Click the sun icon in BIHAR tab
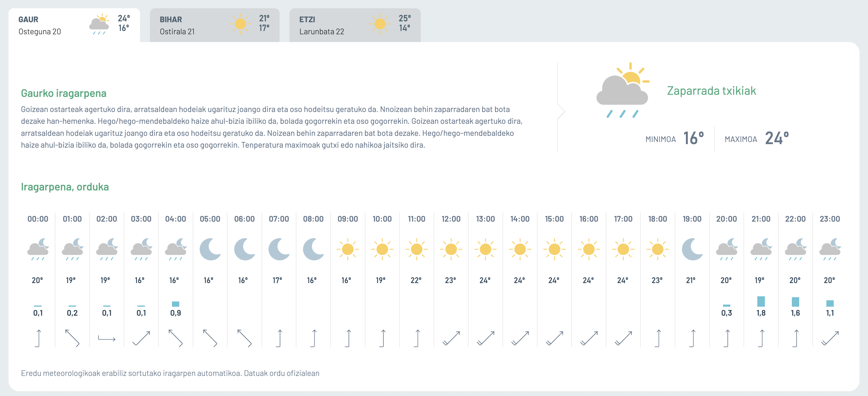868x396 pixels. click(x=241, y=24)
